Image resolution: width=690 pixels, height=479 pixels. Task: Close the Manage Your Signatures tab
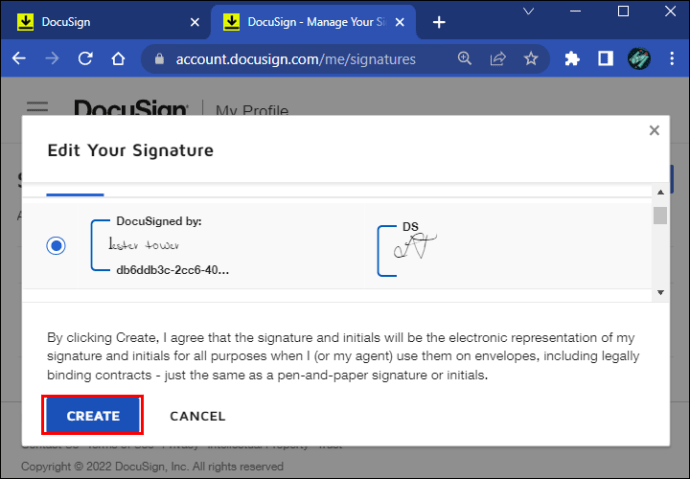pyautogui.click(x=400, y=22)
